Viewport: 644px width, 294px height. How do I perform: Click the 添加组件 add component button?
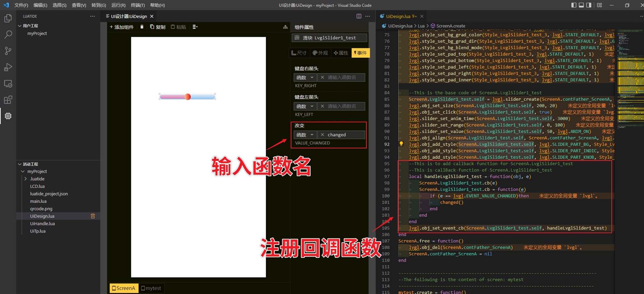tap(121, 27)
